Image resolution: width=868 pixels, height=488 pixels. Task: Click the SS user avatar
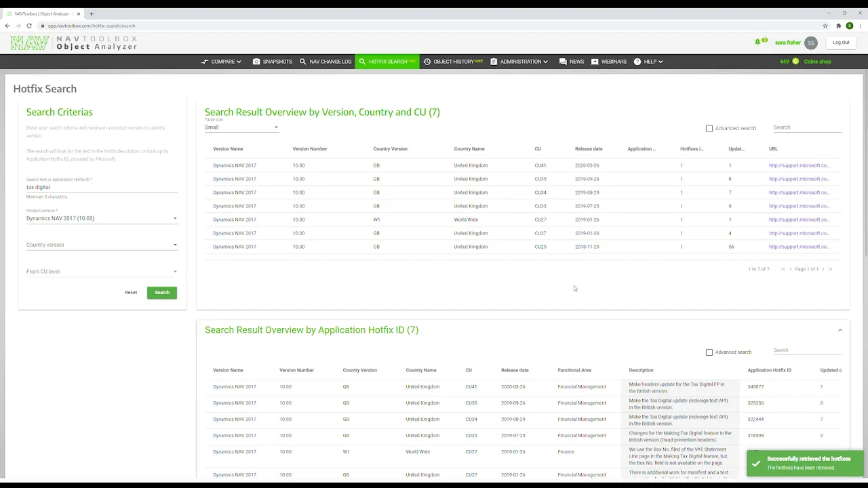[811, 43]
